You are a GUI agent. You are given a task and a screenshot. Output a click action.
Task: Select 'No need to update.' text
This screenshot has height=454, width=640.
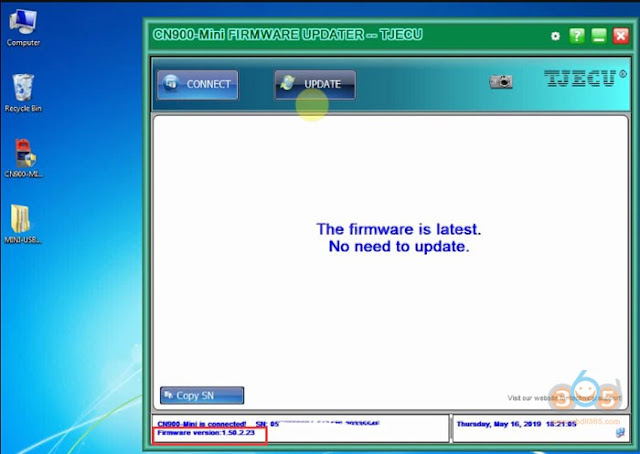click(399, 246)
